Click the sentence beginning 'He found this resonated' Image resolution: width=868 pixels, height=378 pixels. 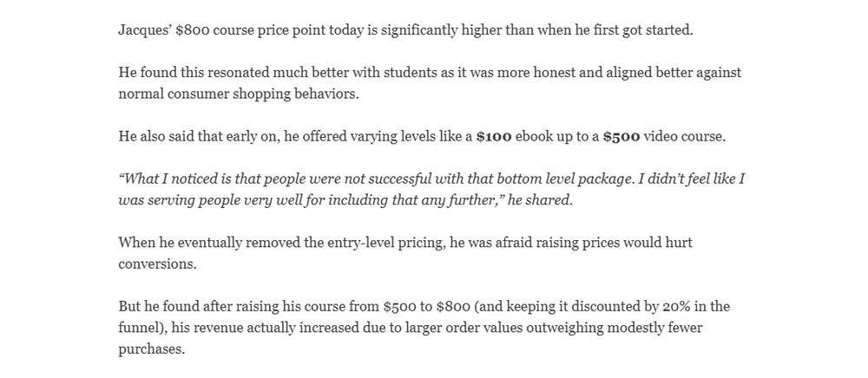(430, 83)
